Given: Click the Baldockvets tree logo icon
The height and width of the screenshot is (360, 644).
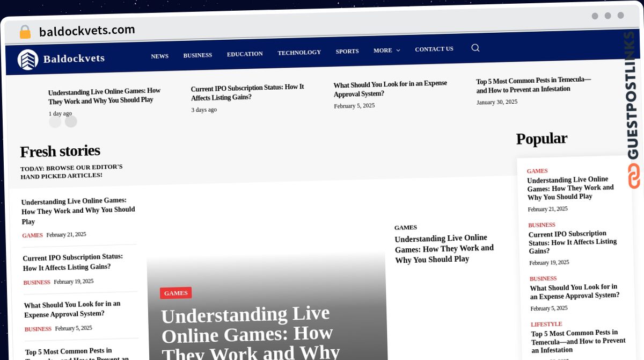Looking at the screenshot, I should click(x=28, y=60).
